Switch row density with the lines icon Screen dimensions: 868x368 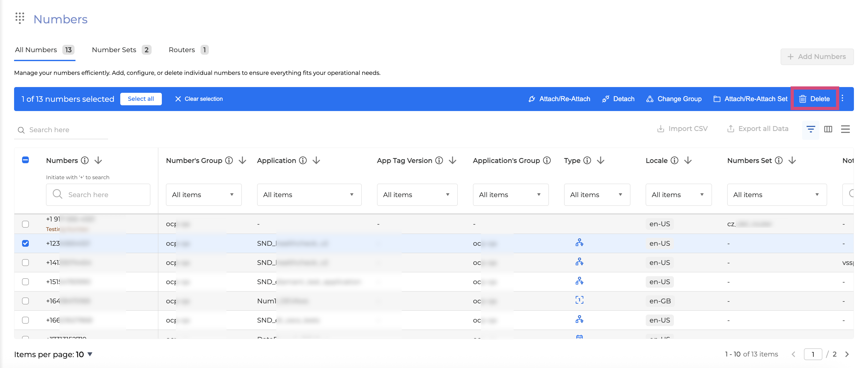click(845, 129)
